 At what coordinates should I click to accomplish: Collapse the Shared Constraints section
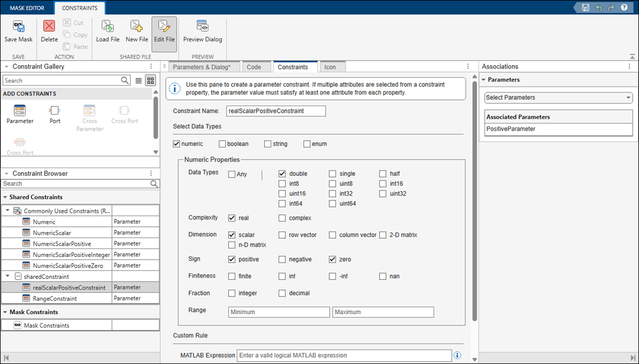(6, 197)
